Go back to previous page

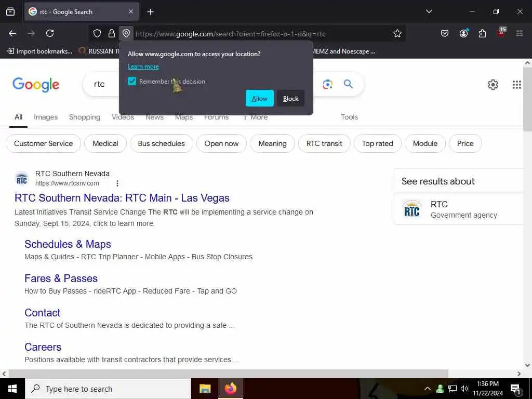click(12, 33)
